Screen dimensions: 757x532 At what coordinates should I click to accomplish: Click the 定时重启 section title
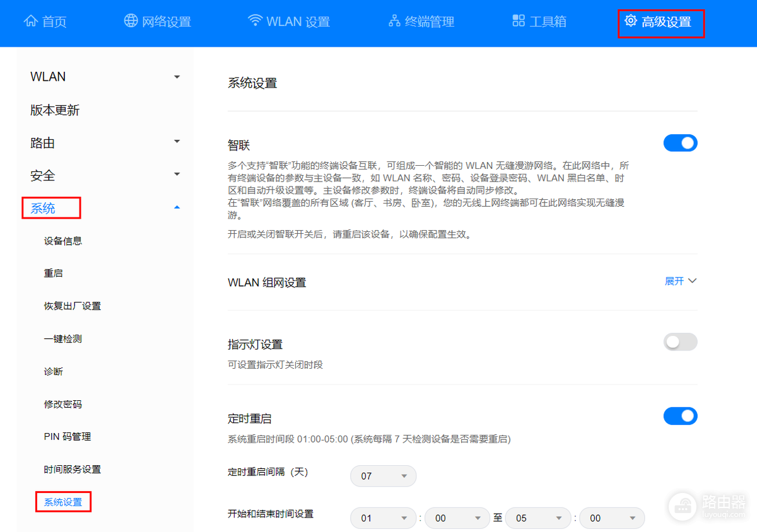coord(250,419)
